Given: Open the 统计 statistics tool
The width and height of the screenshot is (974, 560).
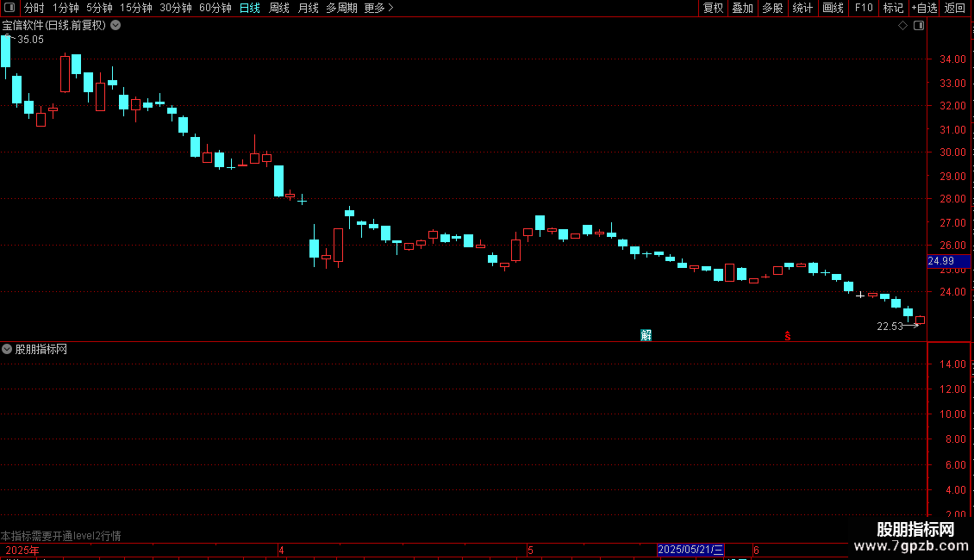Looking at the screenshot, I should 802,8.
